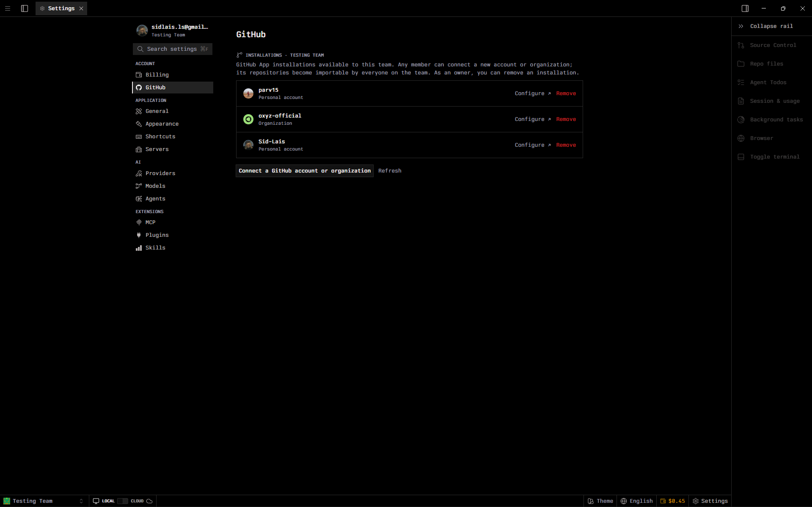Toggle terminal from the rail
The image size is (812, 507).
point(771,157)
